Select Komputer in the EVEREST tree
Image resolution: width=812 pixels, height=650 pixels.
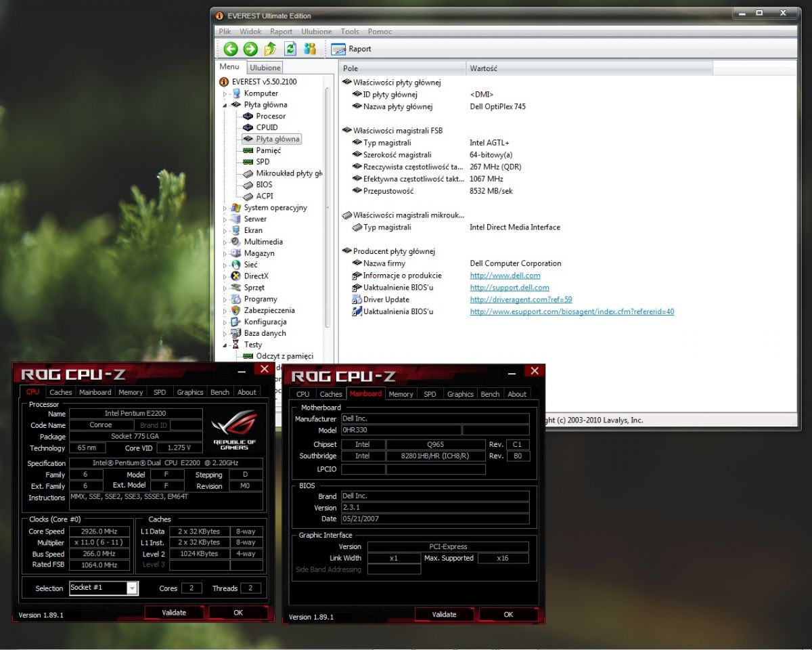pos(261,93)
